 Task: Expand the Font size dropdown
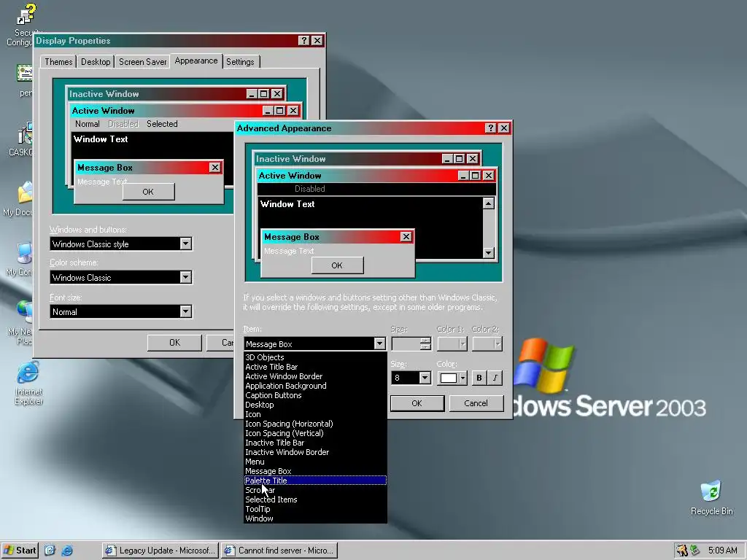coord(186,311)
